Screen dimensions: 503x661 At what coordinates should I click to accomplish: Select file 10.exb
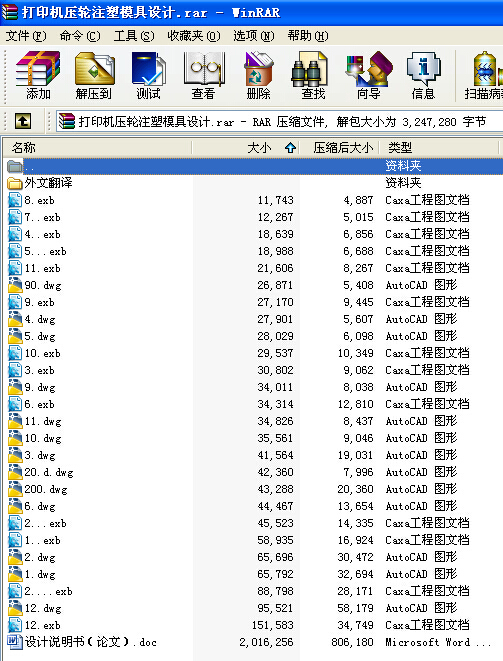pyautogui.click(x=42, y=353)
